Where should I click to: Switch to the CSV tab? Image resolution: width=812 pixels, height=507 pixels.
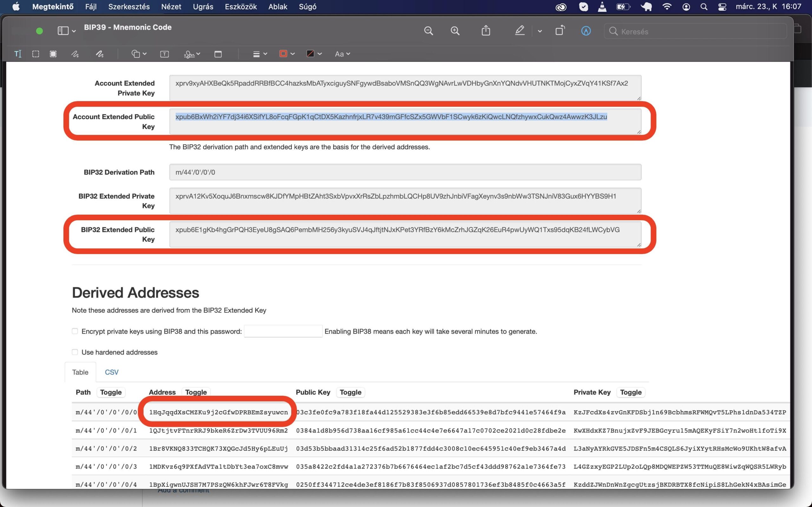click(111, 372)
